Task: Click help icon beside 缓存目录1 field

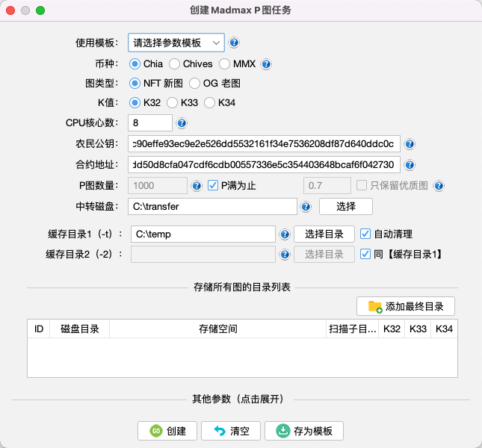Action: pos(285,234)
